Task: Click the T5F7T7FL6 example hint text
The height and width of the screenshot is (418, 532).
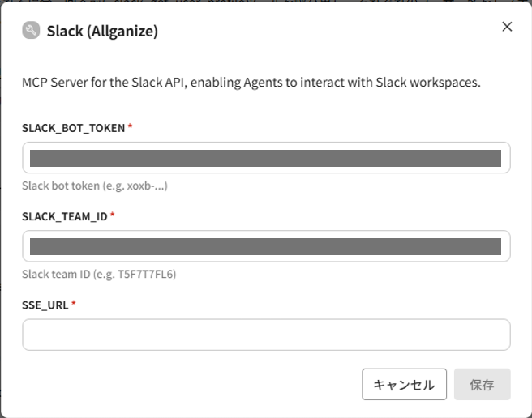Action: 99,274
